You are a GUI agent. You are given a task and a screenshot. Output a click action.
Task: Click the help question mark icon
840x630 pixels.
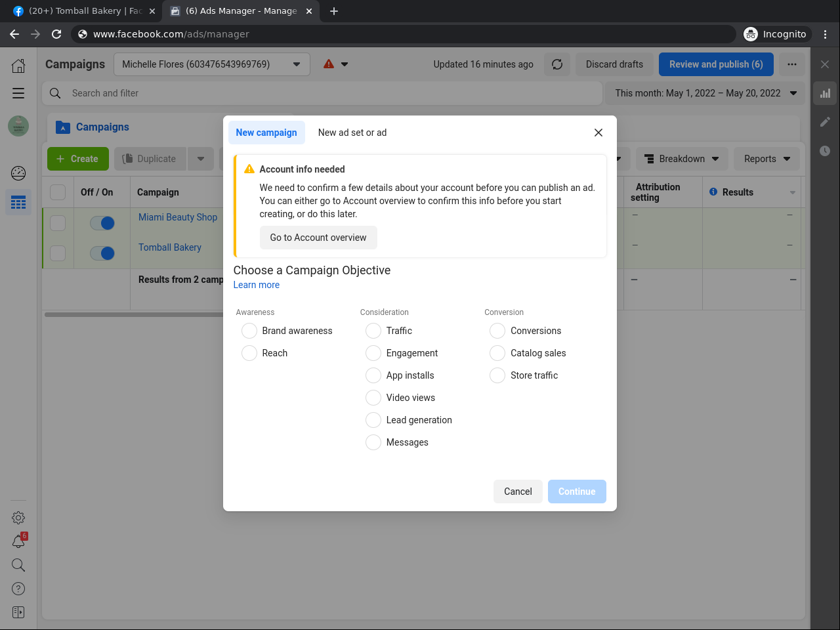click(x=18, y=589)
